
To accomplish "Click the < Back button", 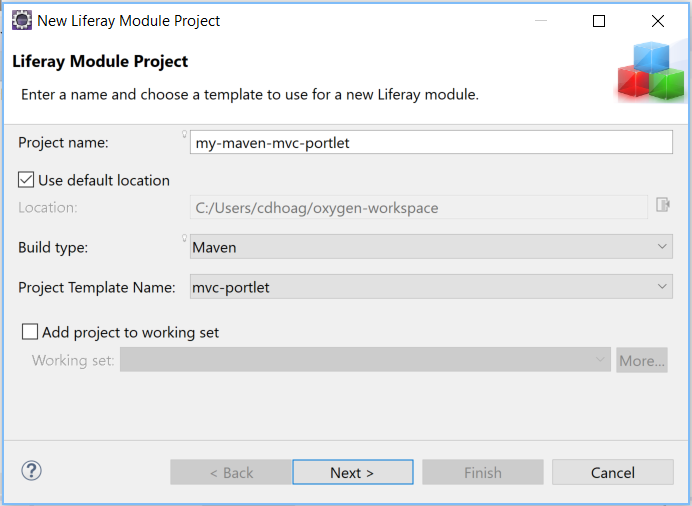I will coord(231,472).
